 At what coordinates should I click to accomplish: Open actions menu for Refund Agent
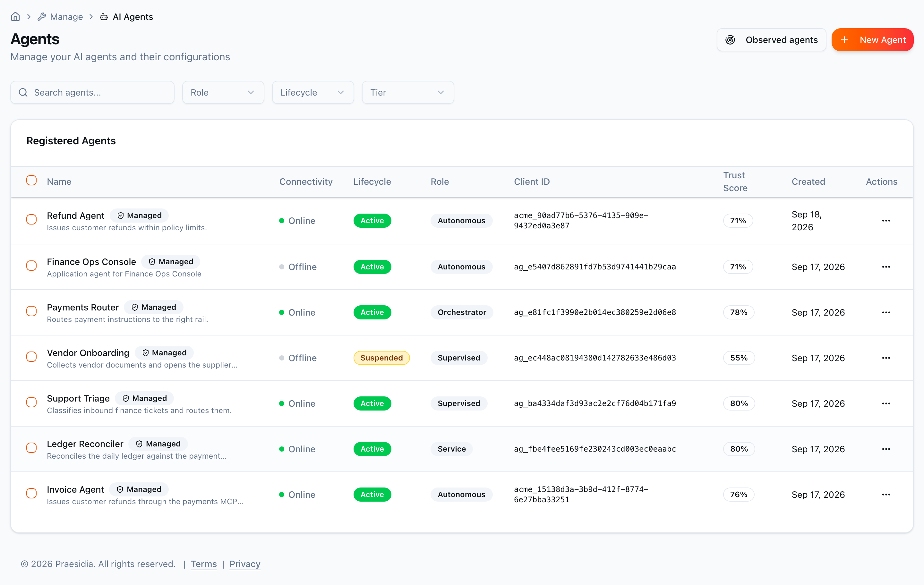(886, 221)
